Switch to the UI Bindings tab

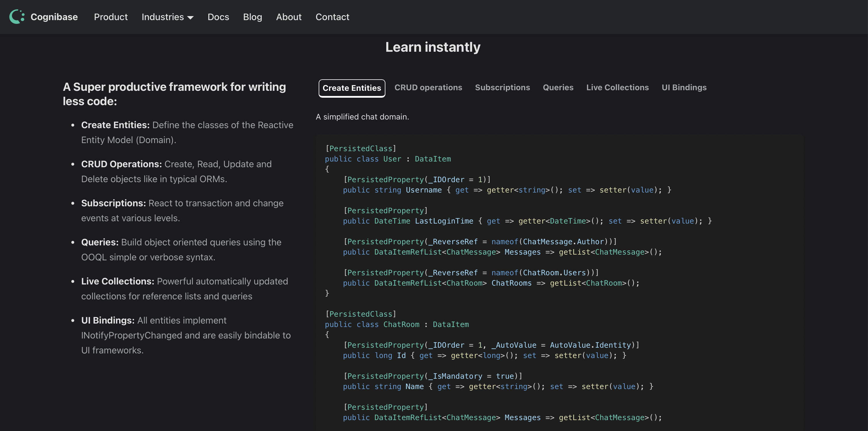coord(684,88)
